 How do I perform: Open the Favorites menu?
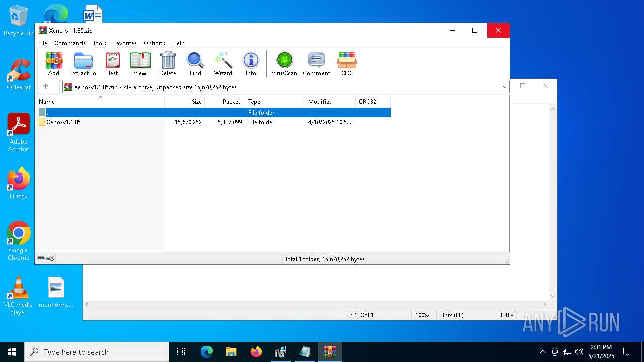pos(125,43)
